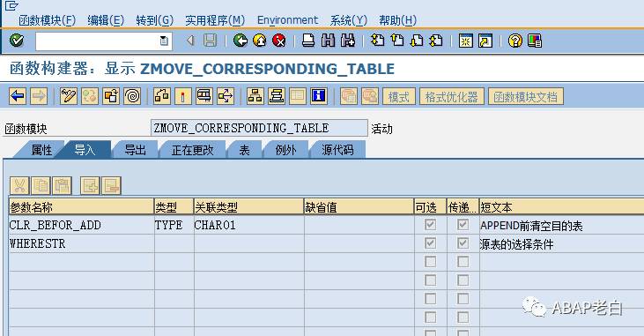Switch to the 源代码 tab
644x336 pixels.
coord(337,150)
